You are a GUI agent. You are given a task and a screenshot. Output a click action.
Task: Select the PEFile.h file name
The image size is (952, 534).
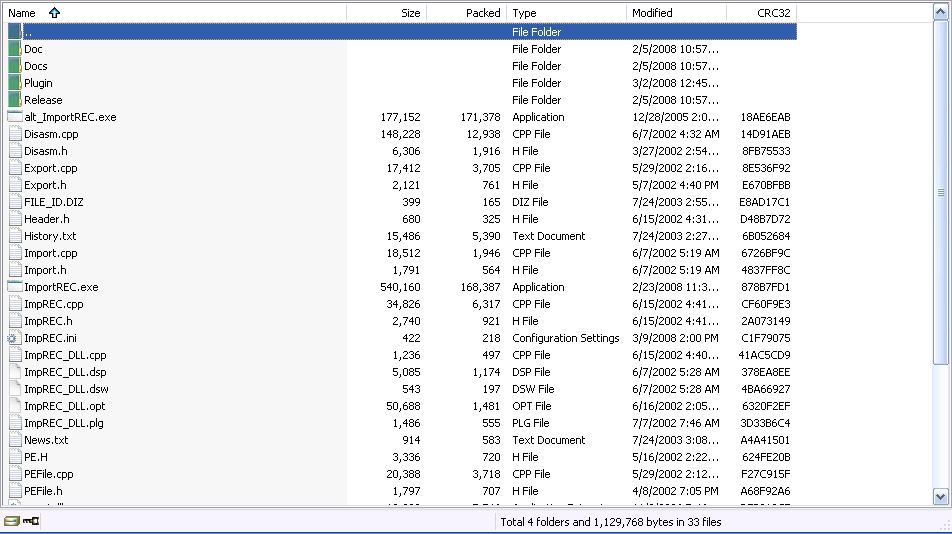tap(43, 491)
